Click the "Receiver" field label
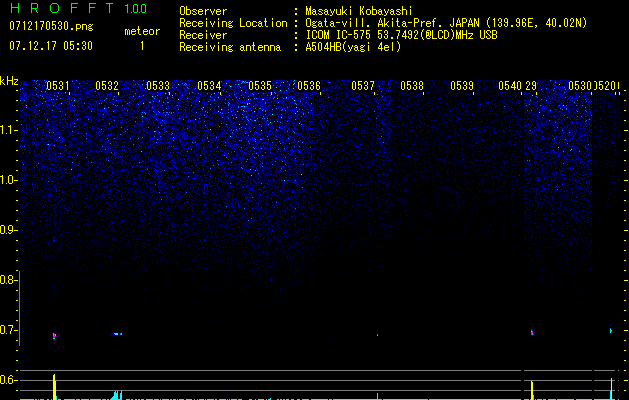The width and height of the screenshot is (629, 400). point(203,35)
